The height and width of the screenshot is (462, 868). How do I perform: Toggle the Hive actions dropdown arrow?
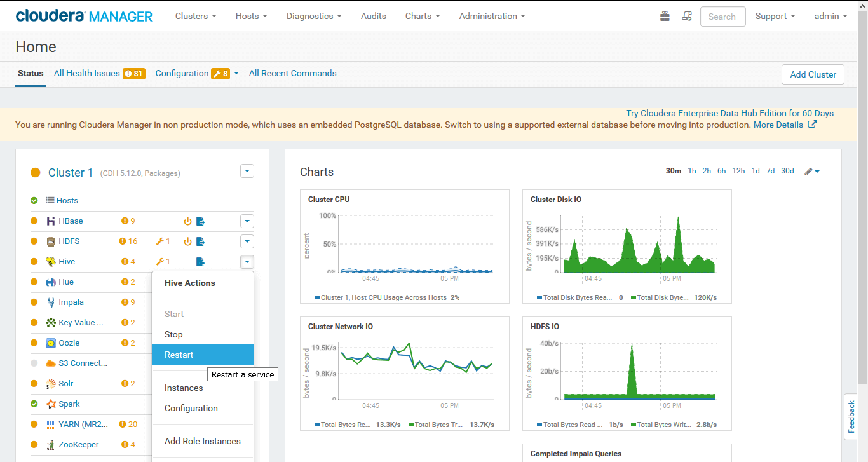coord(247,262)
